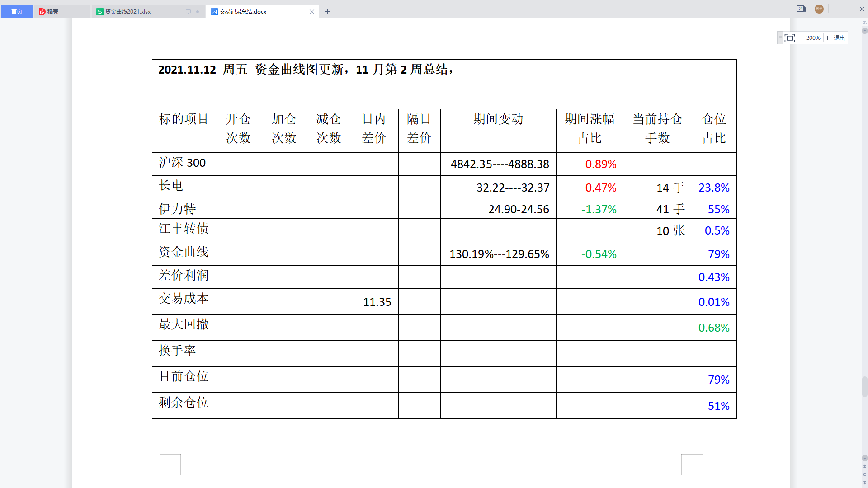Add a new tab with plus icon
The image size is (868, 488).
point(327,11)
